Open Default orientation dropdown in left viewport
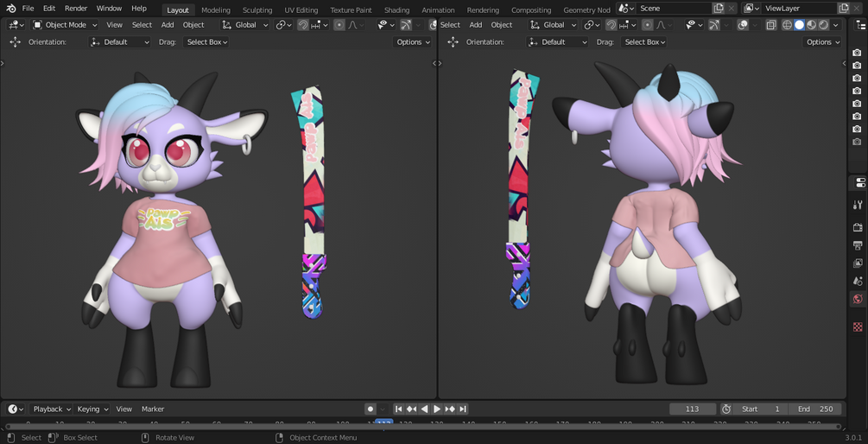 (x=119, y=42)
